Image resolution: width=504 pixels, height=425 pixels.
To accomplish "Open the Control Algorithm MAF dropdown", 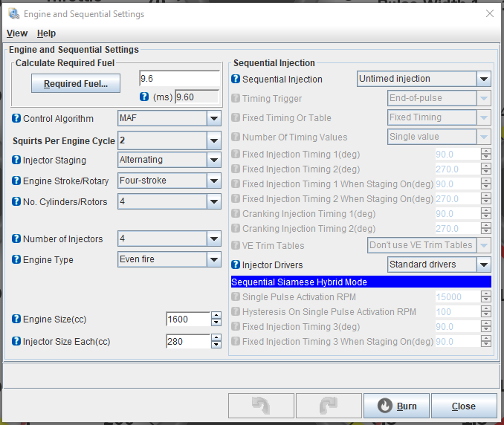I will click(x=169, y=118).
